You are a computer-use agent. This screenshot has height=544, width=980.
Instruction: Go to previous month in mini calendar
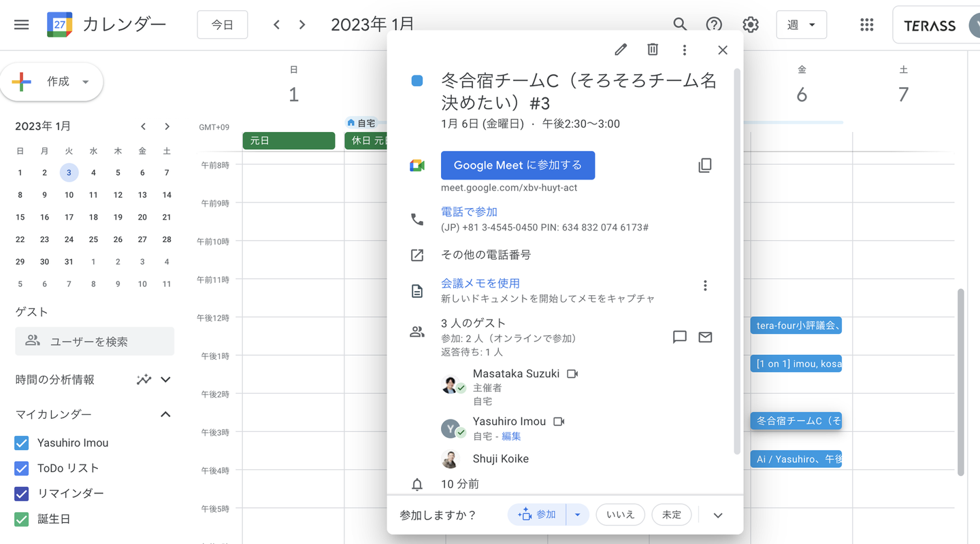click(143, 126)
